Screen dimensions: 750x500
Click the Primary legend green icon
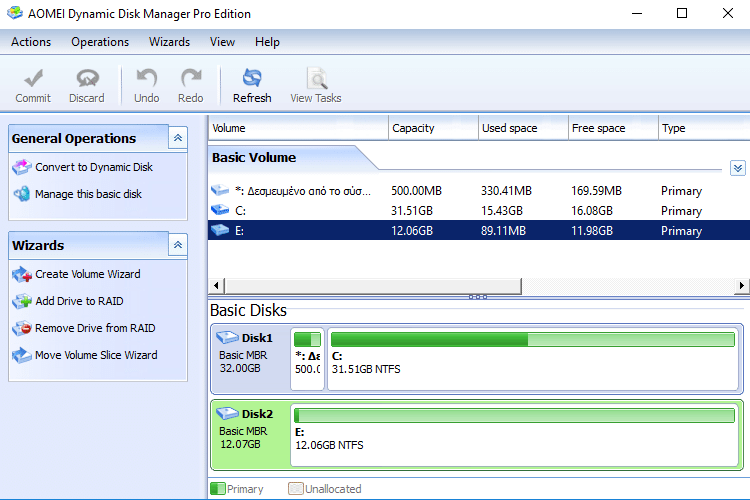218,489
